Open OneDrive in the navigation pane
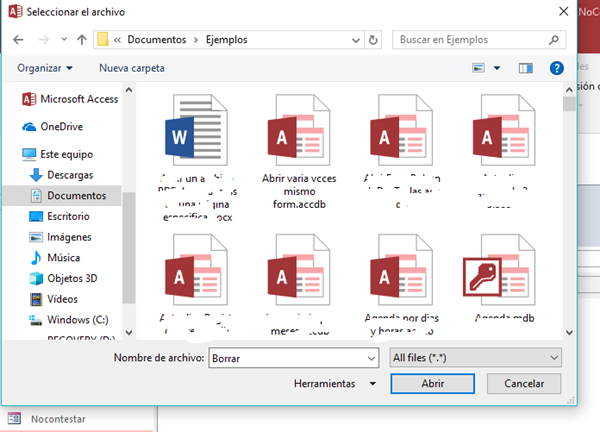This screenshot has height=432, width=600. [61, 126]
